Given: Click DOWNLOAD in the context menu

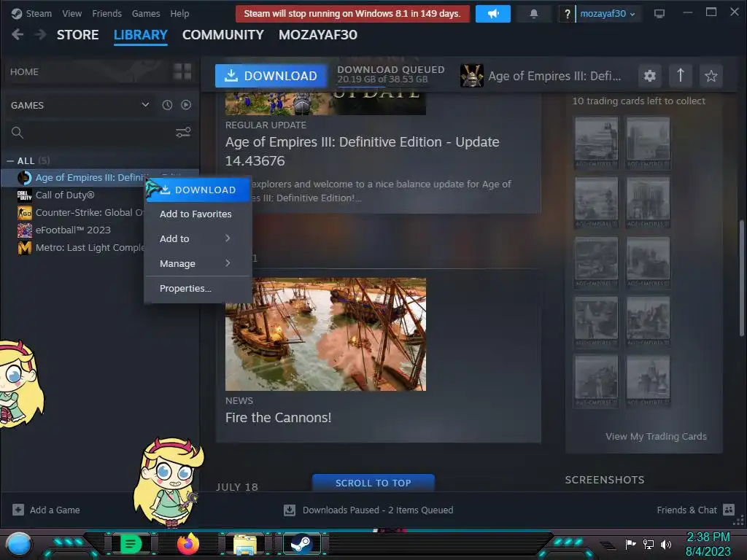Looking at the screenshot, I should click(x=198, y=190).
